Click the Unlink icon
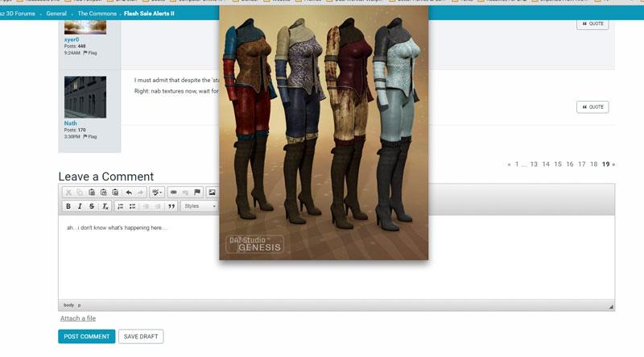This screenshot has width=644, height=357. pyautogui.click(x=185, y=193)
